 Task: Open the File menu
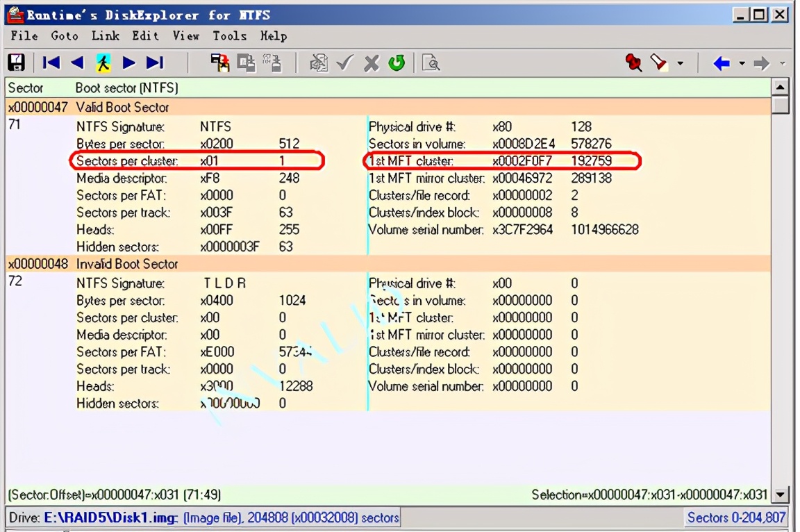pyautogui.click(x=24, y=35)
